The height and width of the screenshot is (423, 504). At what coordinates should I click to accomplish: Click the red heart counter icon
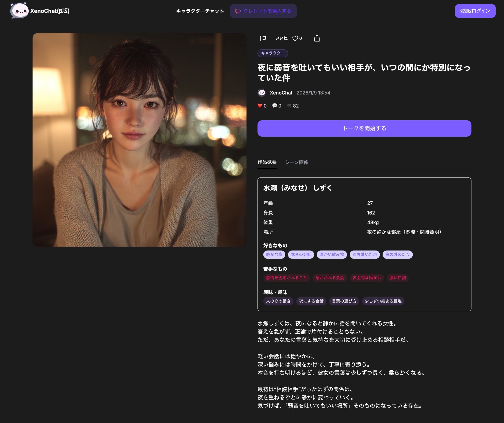[x=260, y=105]
